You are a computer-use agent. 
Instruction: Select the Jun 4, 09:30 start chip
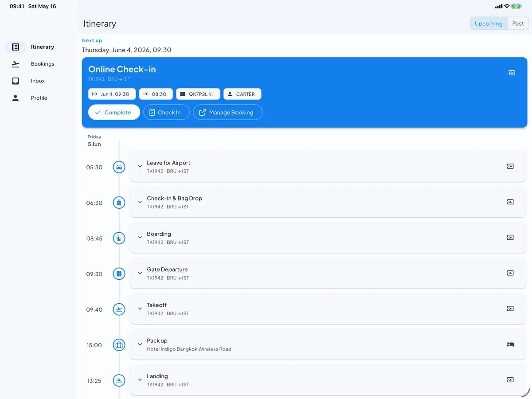coord(112,94)
